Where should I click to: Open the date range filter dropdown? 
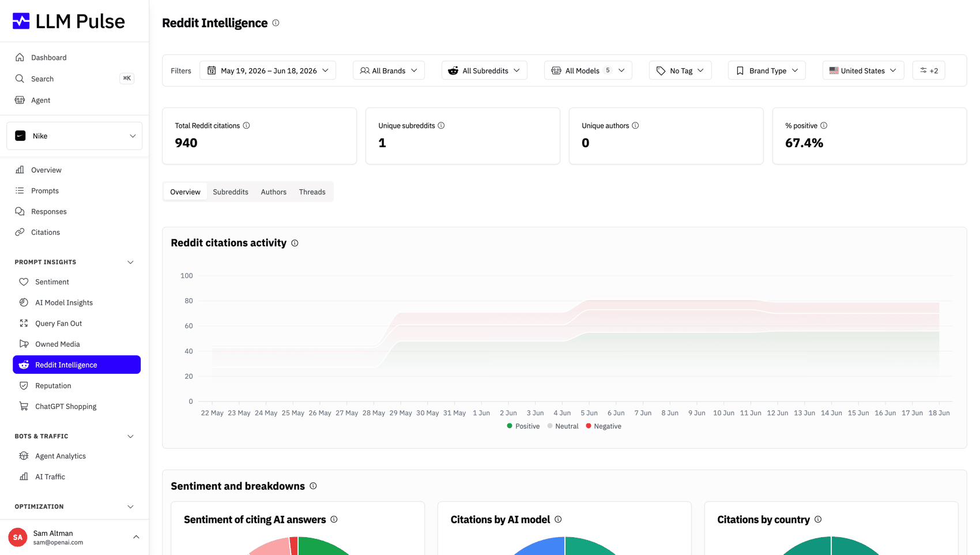267,70
